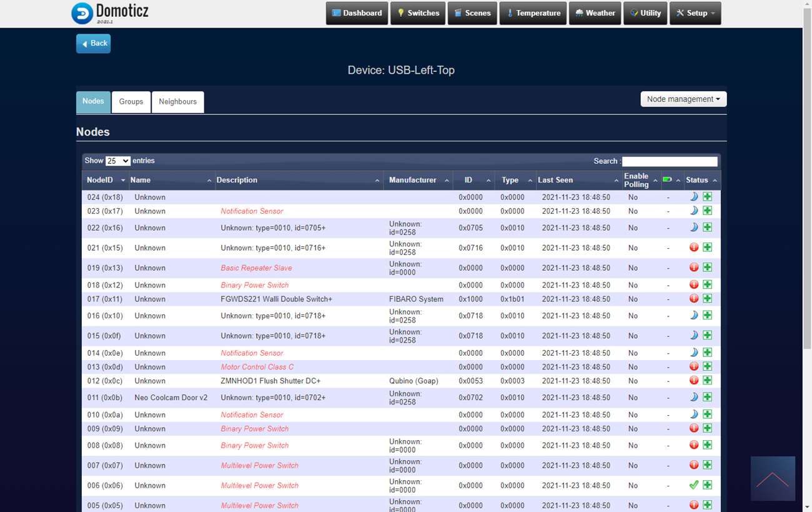
Task: Click the Domoticz logo icon
Action: [x=82, y=13]
